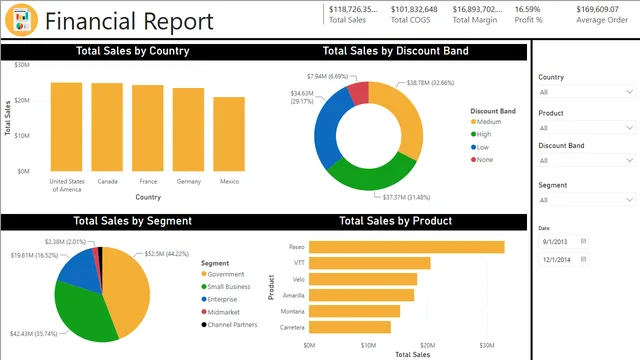Click the end date field 12/1/2014
The height and width of the screenshot is (360, 640).
[563, 260]
